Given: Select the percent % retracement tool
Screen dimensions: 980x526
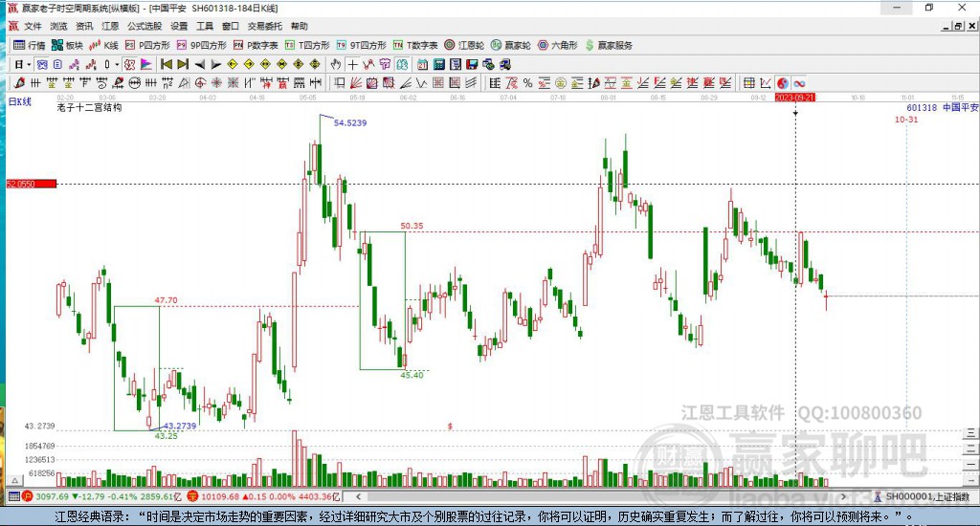Looking at the screenshot, I should 527,82.
